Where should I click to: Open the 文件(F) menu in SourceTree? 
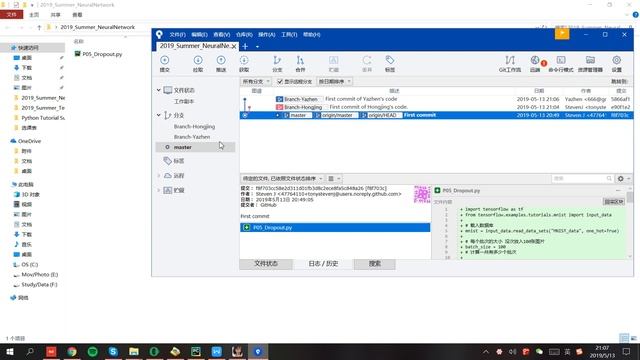[178, 35]
